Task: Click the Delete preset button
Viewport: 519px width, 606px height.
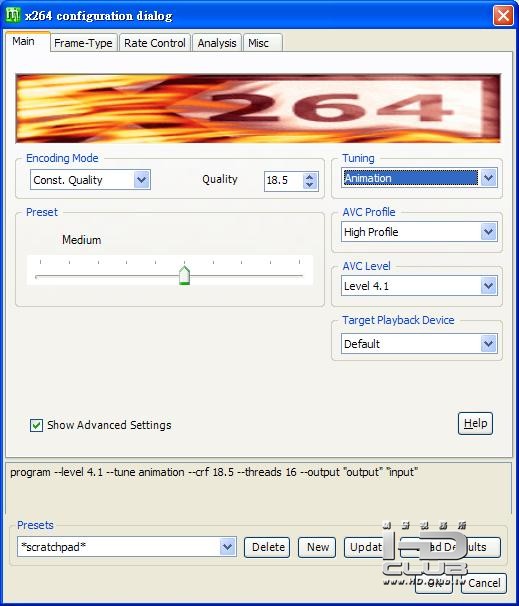Action: (267, 547)
